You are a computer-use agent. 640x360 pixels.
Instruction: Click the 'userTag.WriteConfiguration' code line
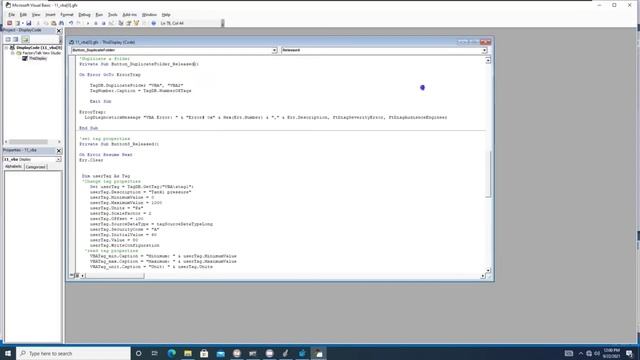click(124, 245)
